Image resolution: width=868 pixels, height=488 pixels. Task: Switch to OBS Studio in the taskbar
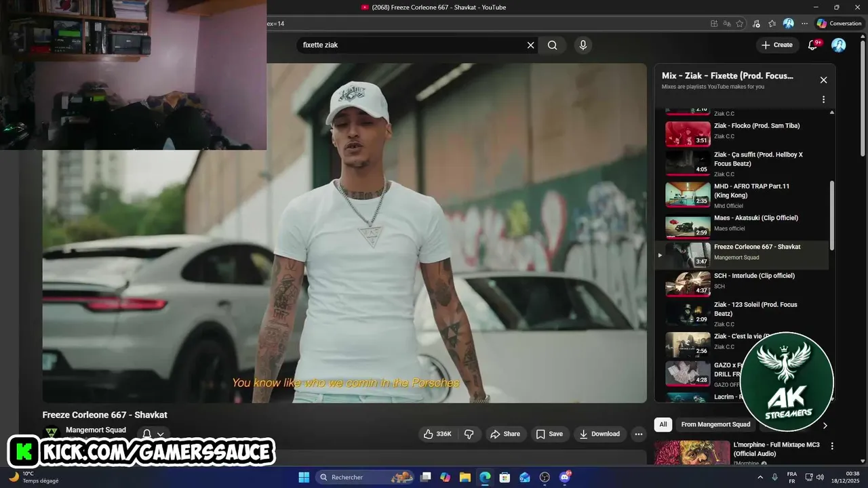545,477
